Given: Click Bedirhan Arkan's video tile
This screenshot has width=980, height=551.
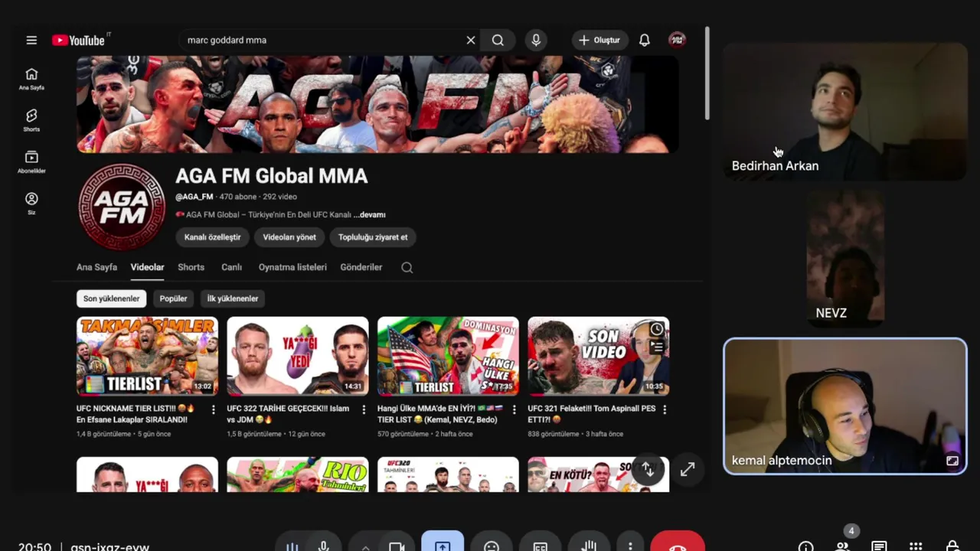Looking at the screenshot, I should (845, 112).
